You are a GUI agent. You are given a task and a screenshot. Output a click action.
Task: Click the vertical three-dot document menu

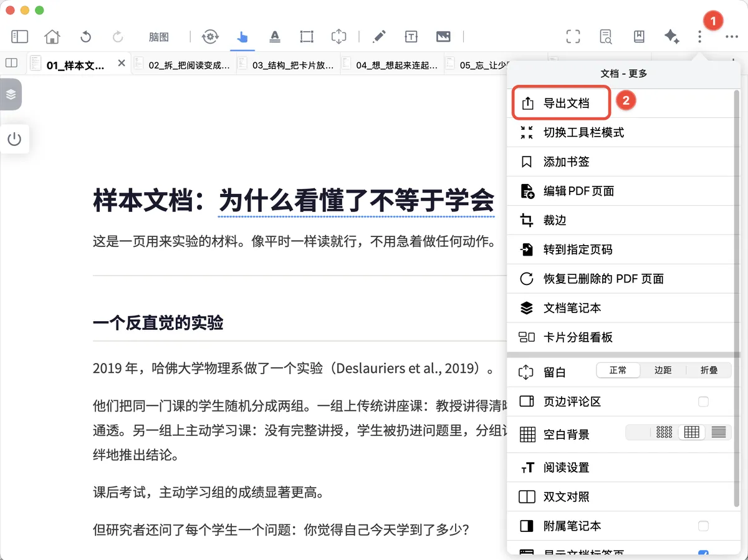(700, 37)
